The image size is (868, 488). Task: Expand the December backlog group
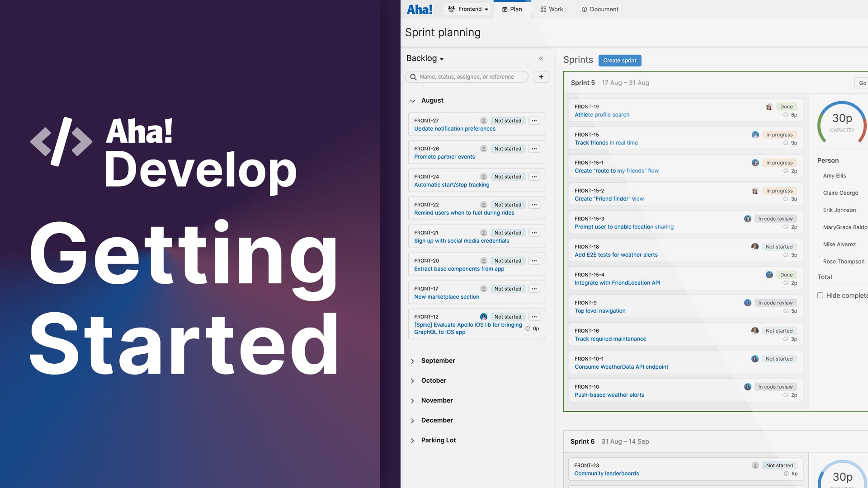pos(412,421)
